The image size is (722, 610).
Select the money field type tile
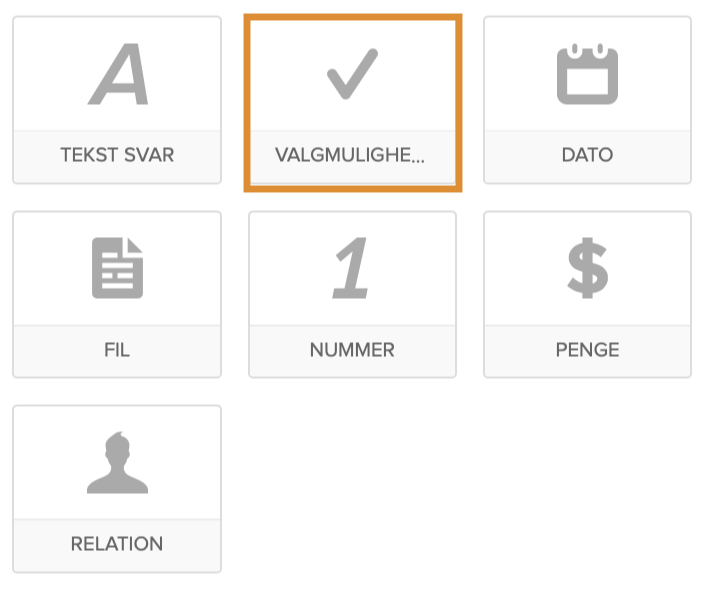tap(587, 294)
